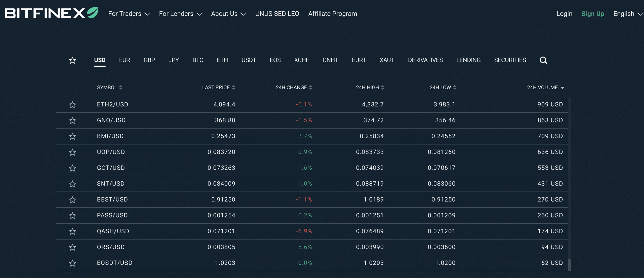Open the ETH2/USD trading pair
This screenshot has width=644, height=278.
coord(113,104)
